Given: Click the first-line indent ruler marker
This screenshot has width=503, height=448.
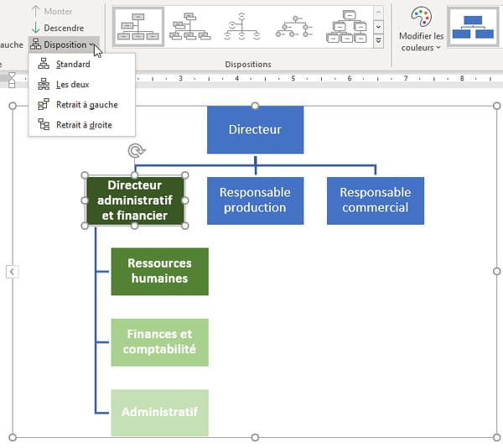Looking at the screenshot, I should click(x=12, y=76).
